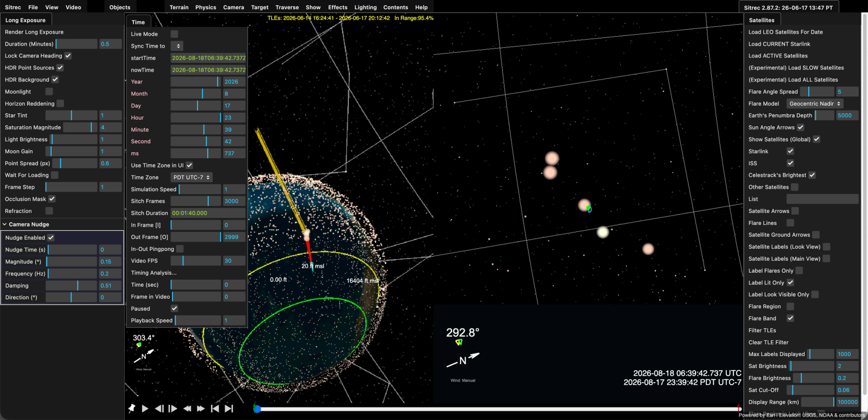
Task: Click the fast forward button
Action: 201,409
